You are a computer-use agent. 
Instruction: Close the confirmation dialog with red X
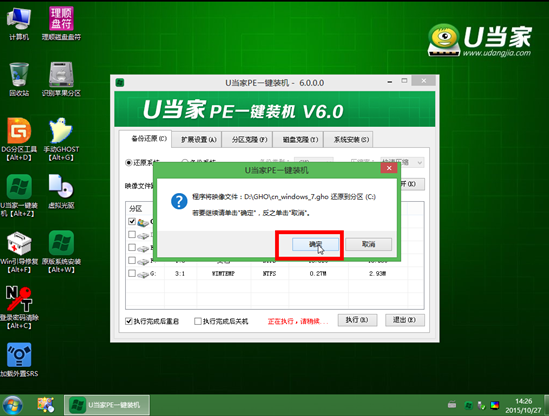(x=389, y=168)
